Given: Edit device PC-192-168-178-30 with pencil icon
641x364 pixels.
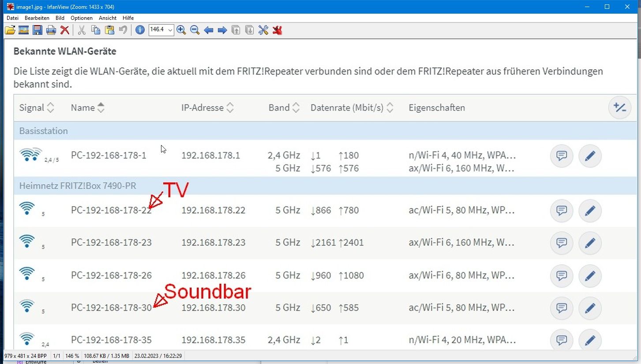Looking at the screenshot, I should (590, 308).
